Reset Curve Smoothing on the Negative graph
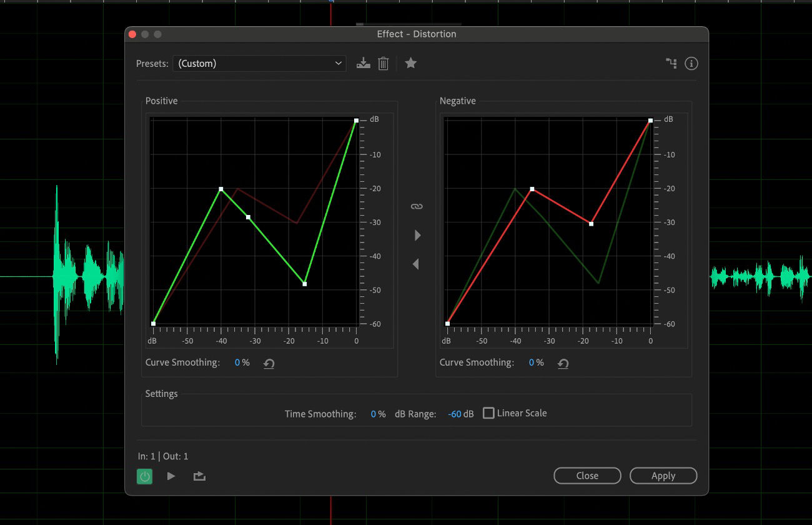The width and height of the screenshot is (812, 525). (x=563, y=362)
